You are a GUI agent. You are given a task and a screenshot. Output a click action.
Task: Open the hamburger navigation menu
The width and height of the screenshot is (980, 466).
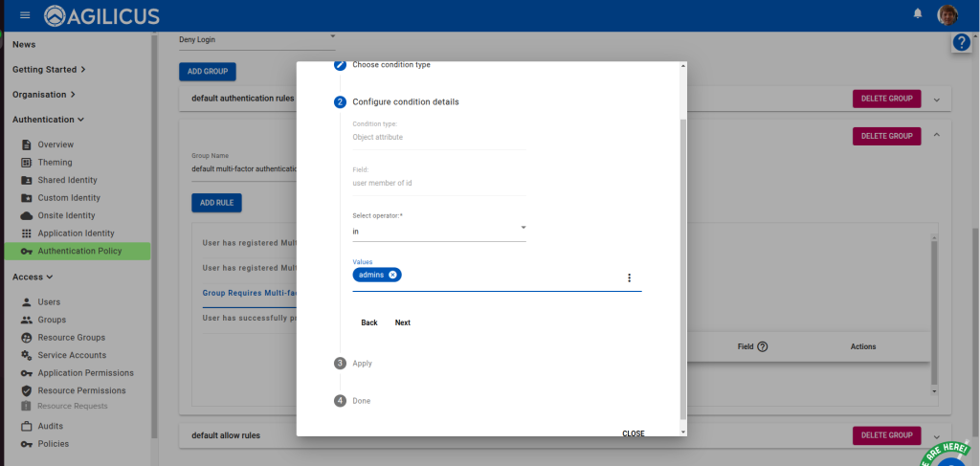click(25, 15)
